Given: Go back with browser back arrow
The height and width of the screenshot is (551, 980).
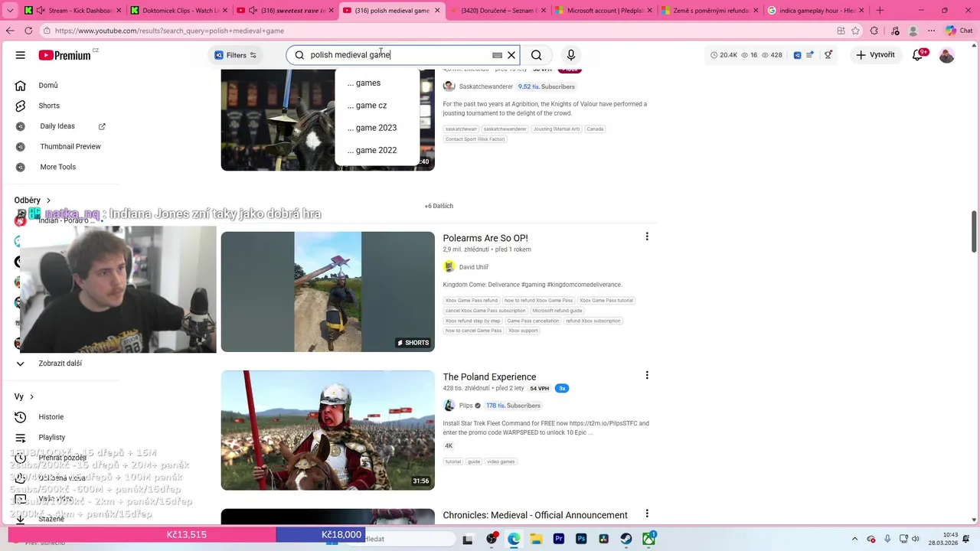Looking at the screenshot, I should (x=10, y=31).
